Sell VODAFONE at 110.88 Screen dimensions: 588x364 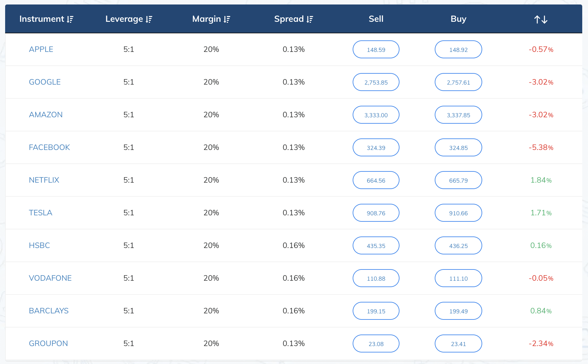click(x=376, y=278)
